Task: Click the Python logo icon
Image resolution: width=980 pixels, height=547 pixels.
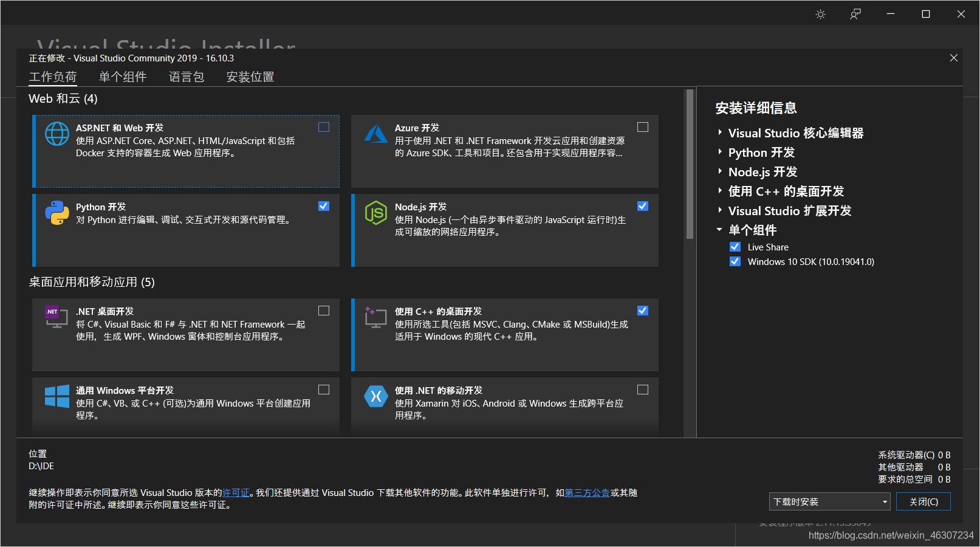Action: click(57, 213)
